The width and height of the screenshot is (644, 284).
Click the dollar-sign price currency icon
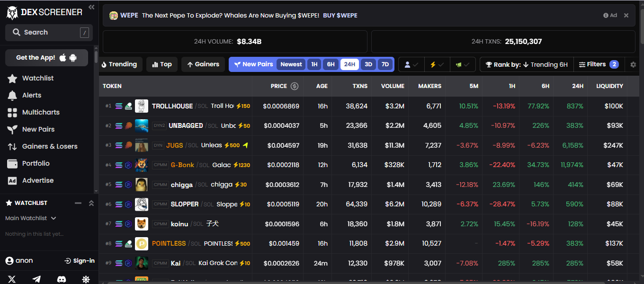click(x=295, y=86)
